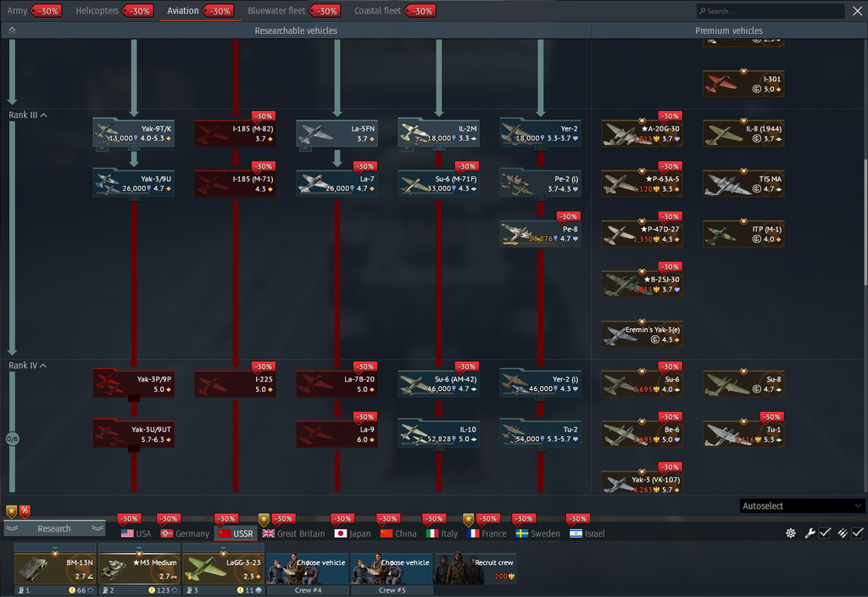Open crew 1 info bar under BM-13N
This screenshot has width=868, height=597.
point(55,590)
